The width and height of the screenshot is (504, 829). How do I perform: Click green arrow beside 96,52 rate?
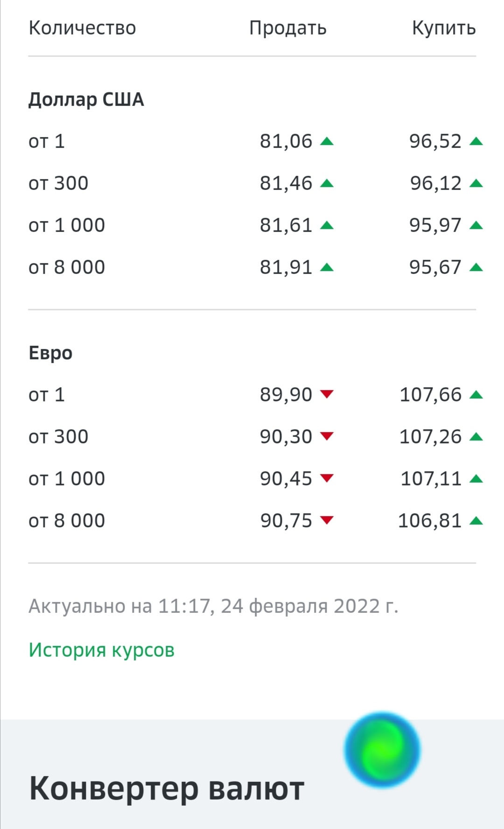pyautogui.click(x=476, y=141)
